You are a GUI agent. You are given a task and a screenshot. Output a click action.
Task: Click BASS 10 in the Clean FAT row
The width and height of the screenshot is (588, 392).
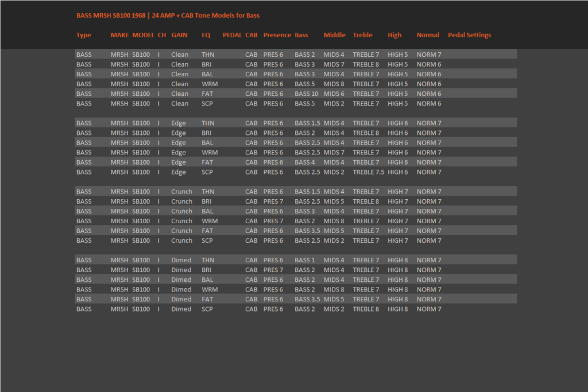coord(307,94)
